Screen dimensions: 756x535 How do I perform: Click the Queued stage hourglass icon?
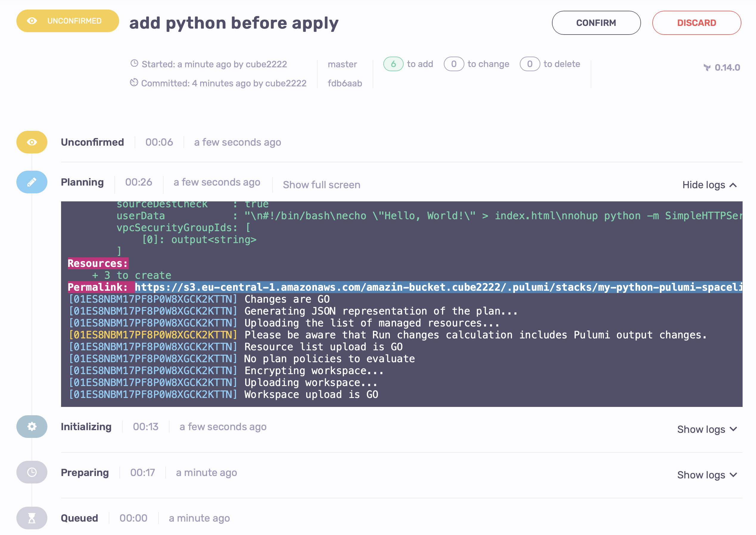coord(32,518)
